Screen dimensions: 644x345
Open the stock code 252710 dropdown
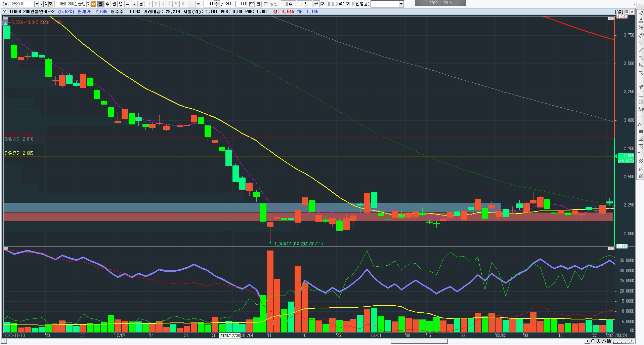click(37, 4)
